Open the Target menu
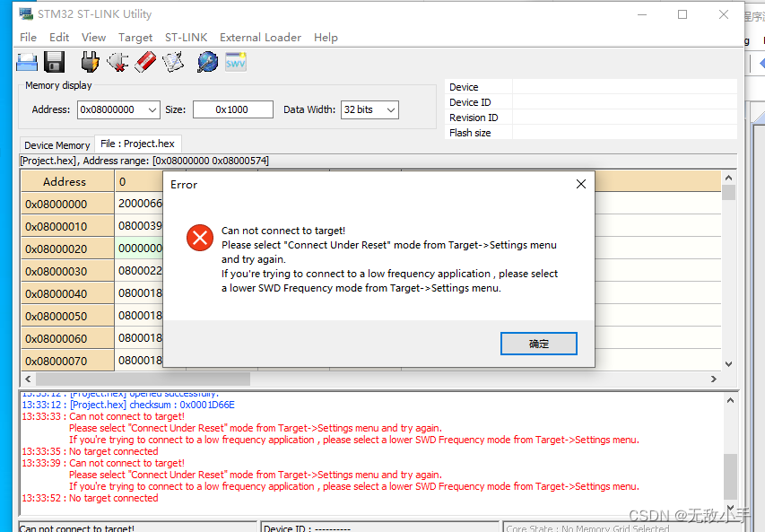The height and width of the screenshot is (532, 765). [x=135, y=37]
